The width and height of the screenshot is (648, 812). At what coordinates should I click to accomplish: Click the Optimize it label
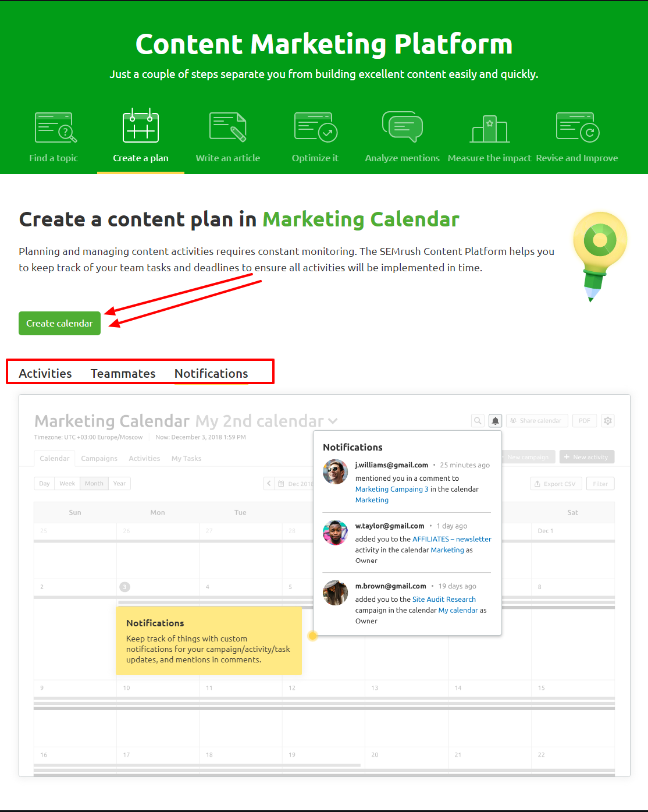click(x=315, y=158)
